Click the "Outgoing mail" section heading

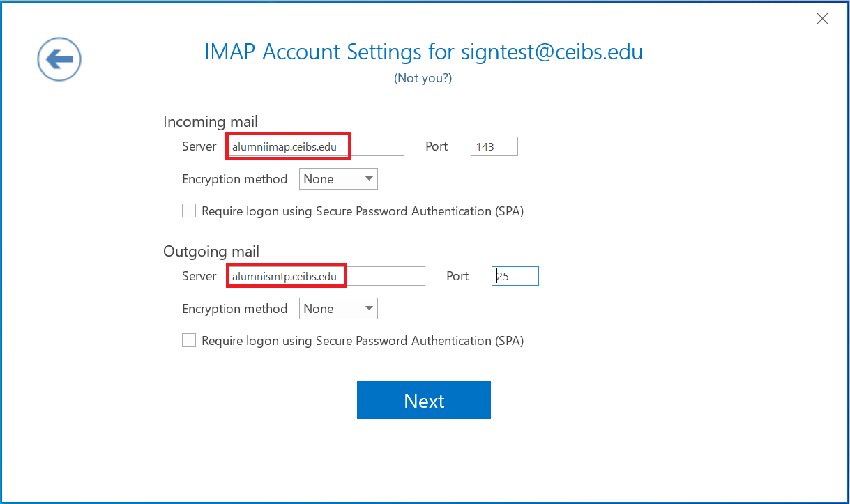click(211, 251)
